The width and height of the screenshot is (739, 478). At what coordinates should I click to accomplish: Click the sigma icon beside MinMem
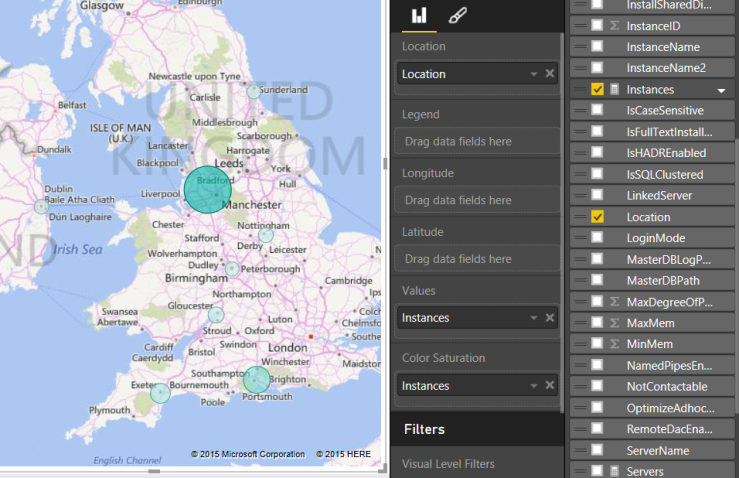[x=614, y=344]
